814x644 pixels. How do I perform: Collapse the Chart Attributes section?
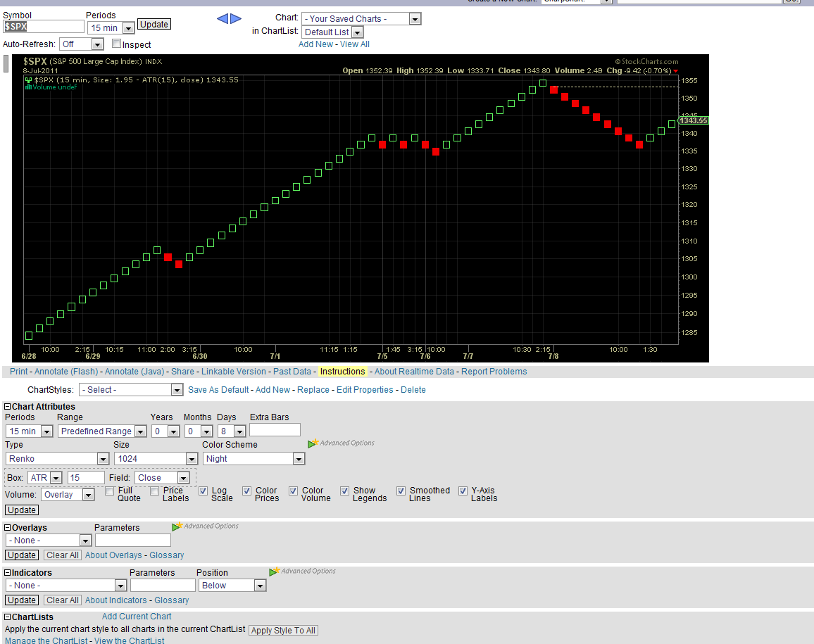tap(8, 407)
